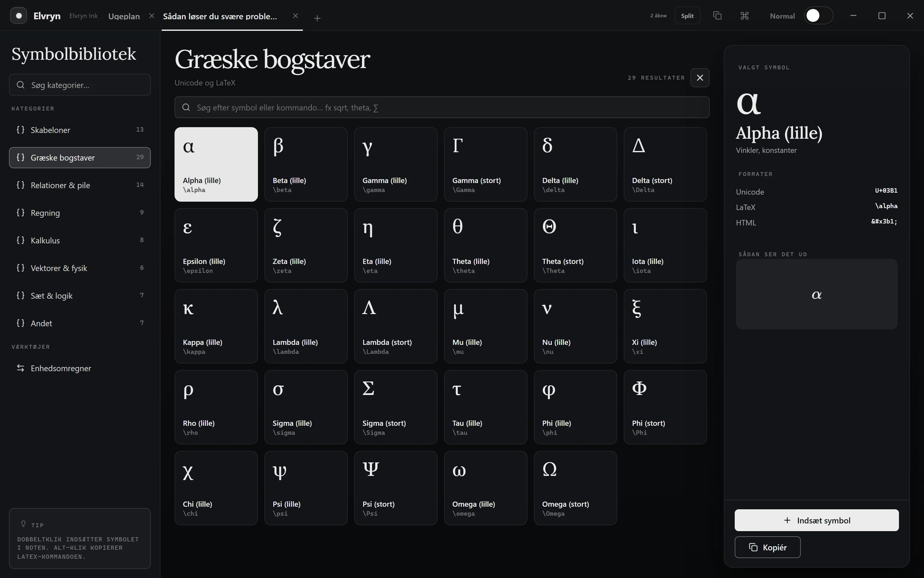The height and width of the screenshot is (578, 924).
Task: Select the Mu (lille) symbol card
Action: tap(485, 326)
